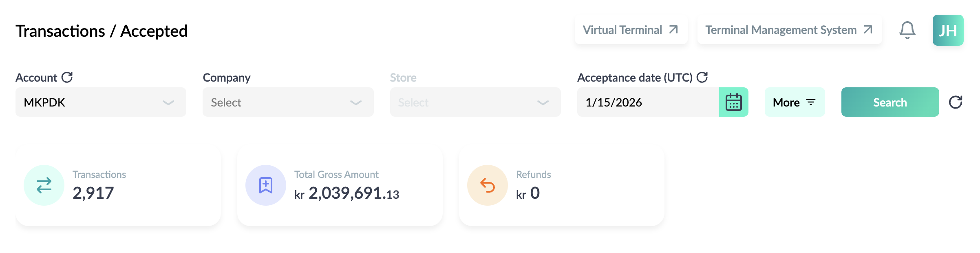Open the Store select dropdown
Screen dimensions: 980x253
[x=475, y=102]
